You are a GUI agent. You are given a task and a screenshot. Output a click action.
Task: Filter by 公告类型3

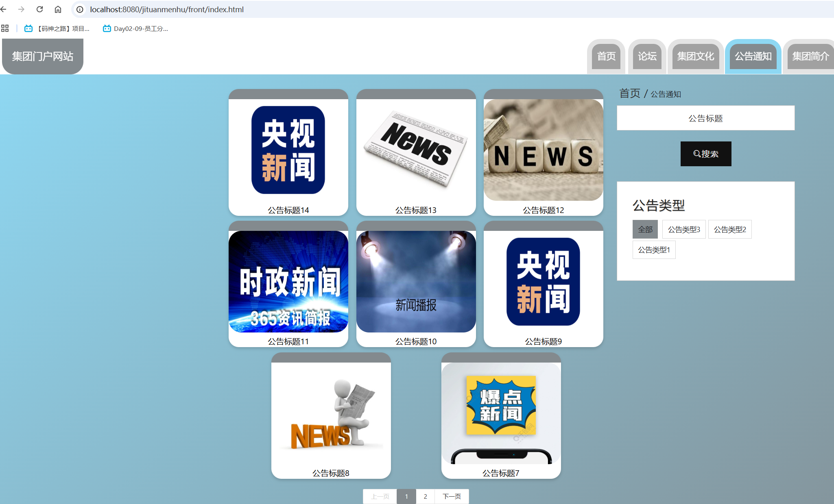[x=684, y=229]
